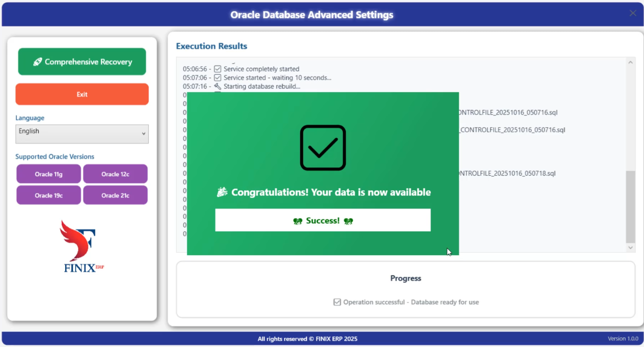Select the Oracle 12c version button

click(115, 174)
